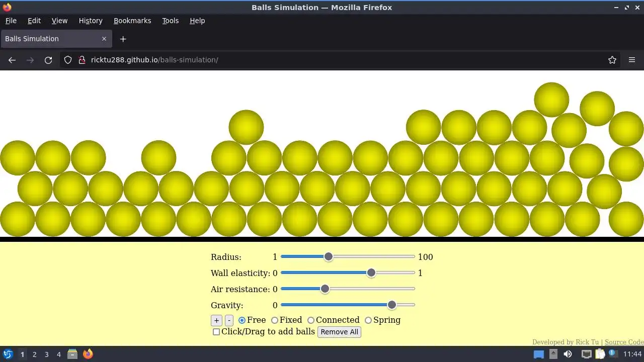Open the Bookmarks menu
This screenshot has height=362, width=644.
(x=132, y=21)
